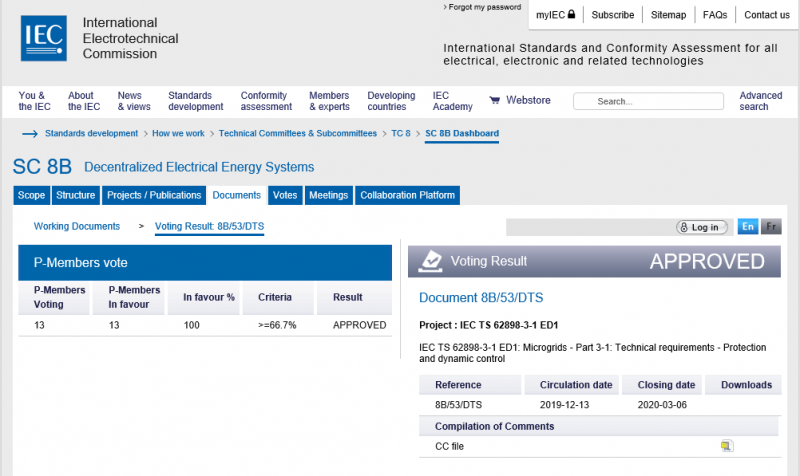This screenshot has width=800, height=476.
Task: Open the Advanced search link
Action: point(760,101)
